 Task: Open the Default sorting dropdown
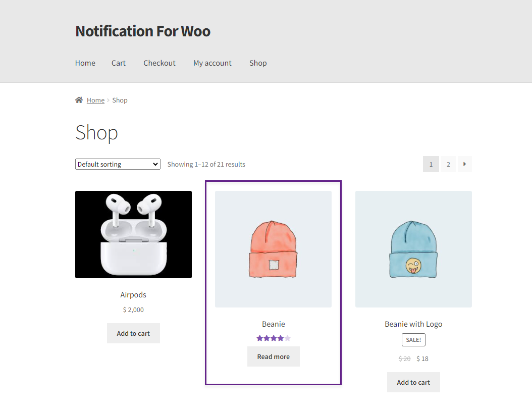[118, 164]
